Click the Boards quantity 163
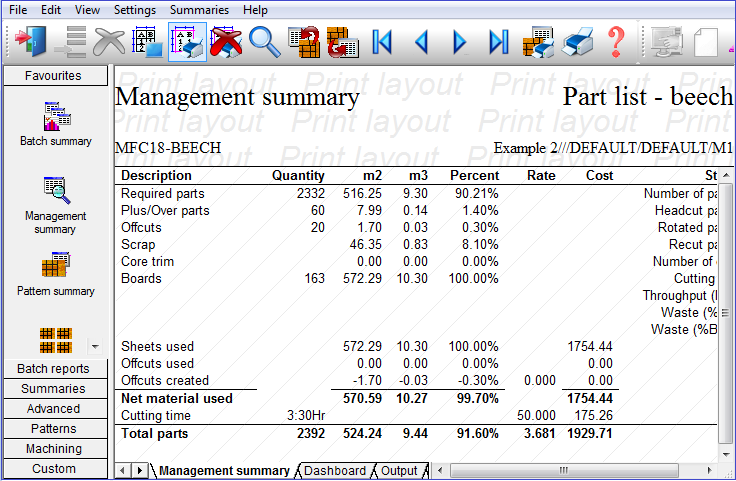This screenshot has width=736, height=481. [314, 278]
